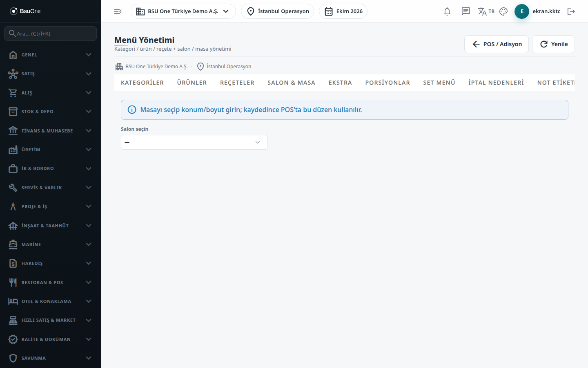This screenshot has width=588, height=368.
Task: Focus the Ara search field
Action: 51,34
